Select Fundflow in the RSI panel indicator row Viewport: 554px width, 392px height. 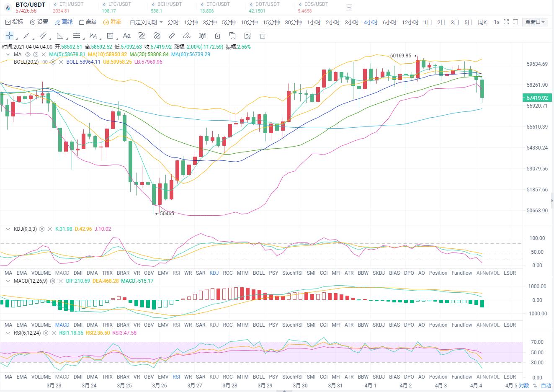point(462,377)
